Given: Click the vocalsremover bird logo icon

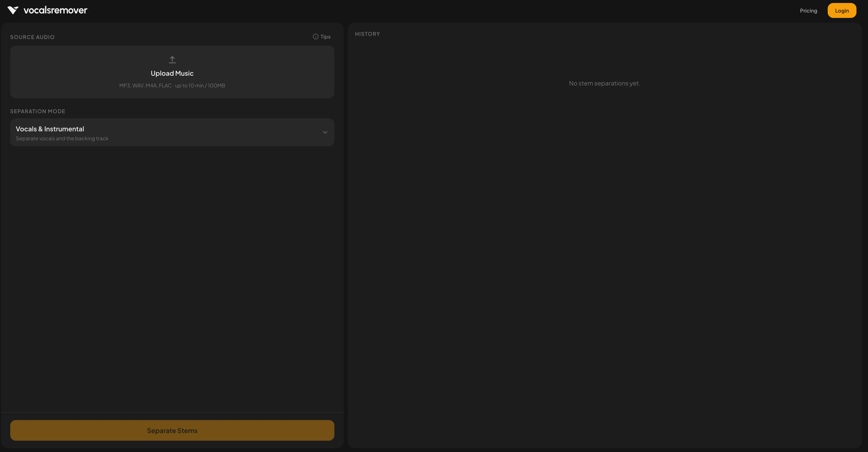Looking at the screenshot, I should [13, 10].
